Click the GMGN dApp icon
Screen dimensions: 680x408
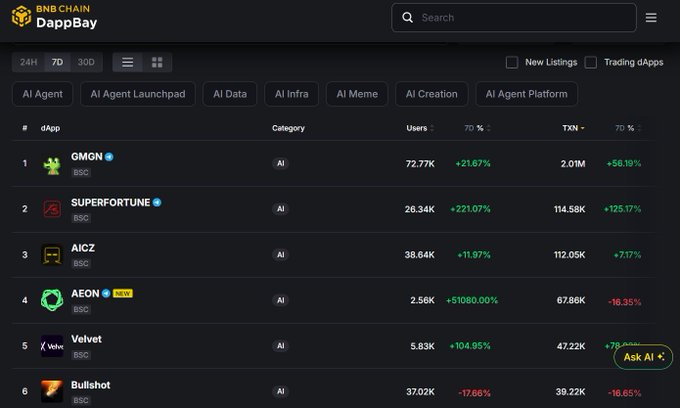(52, 165)
